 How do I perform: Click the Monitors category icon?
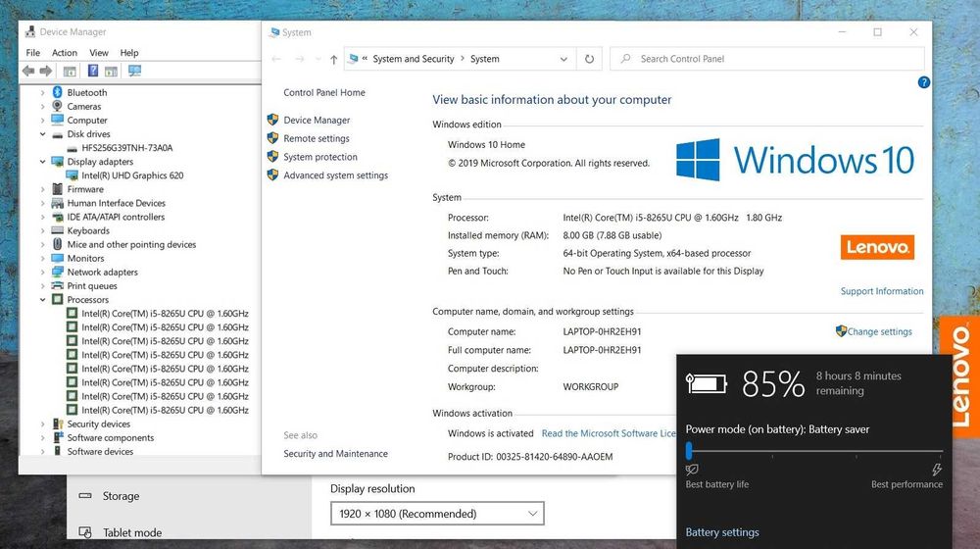click(x=58, y=258)
